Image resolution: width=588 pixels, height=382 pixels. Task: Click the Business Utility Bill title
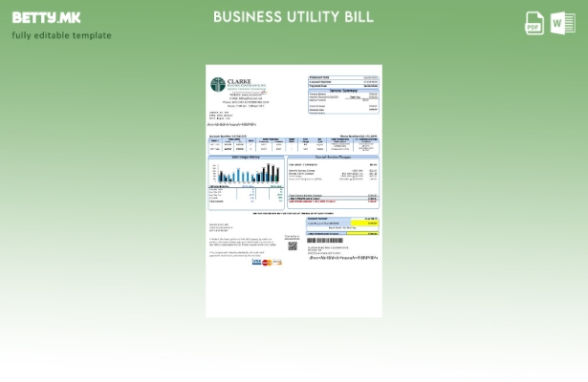click(294, 17)
